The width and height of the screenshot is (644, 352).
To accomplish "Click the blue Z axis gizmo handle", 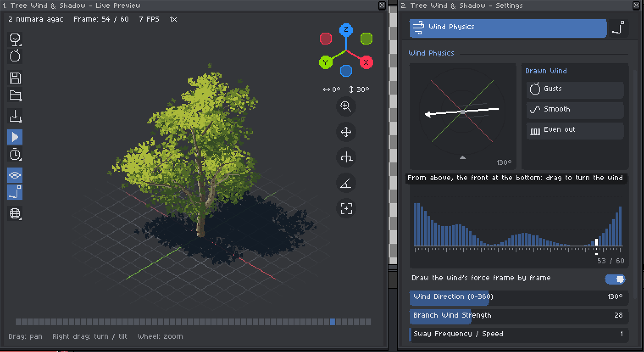I will (x=346, y=30).
